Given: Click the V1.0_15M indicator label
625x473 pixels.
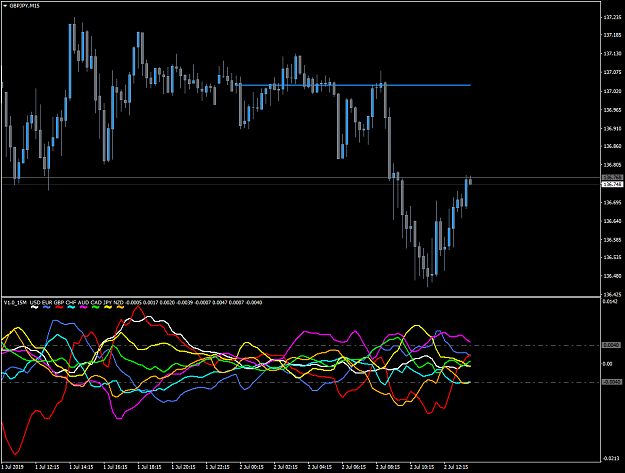Looking at the screenshot, I should click(15, 302).
